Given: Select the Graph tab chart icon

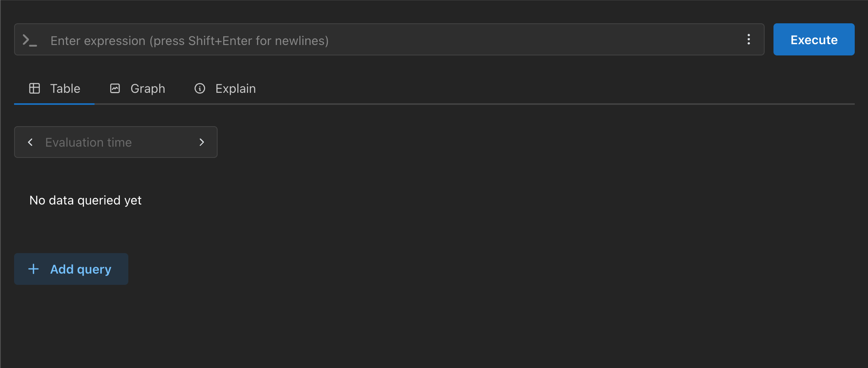Looking at the screenshot, I should click(115, 88).
